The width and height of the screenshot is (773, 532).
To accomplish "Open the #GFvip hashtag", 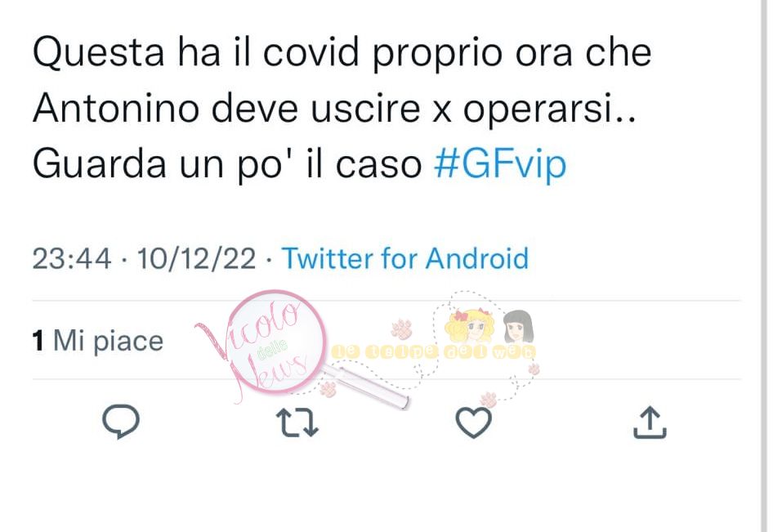I will pos(500,164).
